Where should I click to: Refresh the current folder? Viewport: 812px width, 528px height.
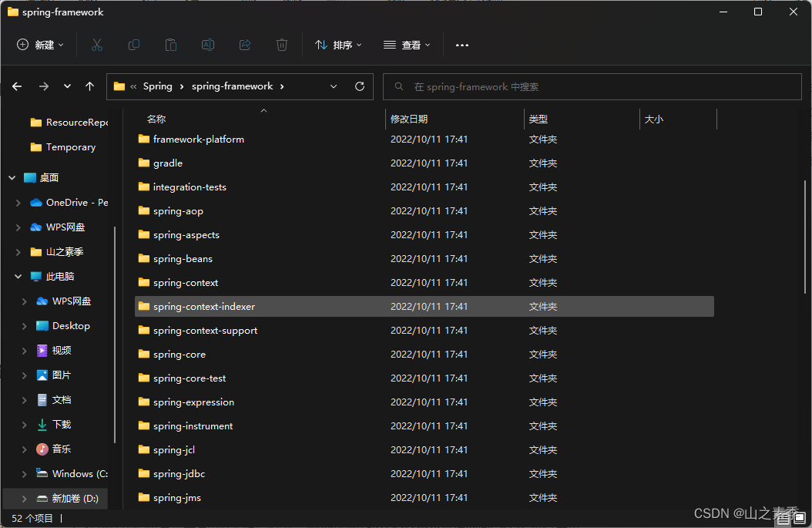click(x=360, y=86)
